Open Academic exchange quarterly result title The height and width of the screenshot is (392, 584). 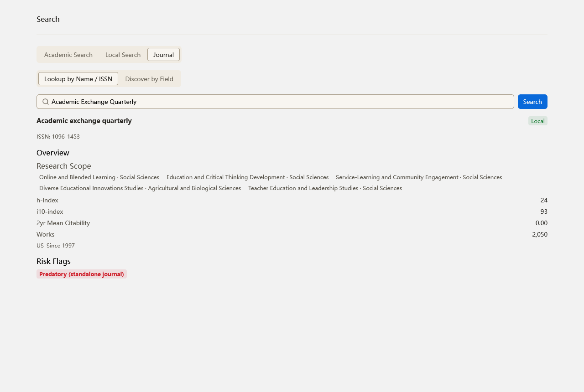coord(84,121)
